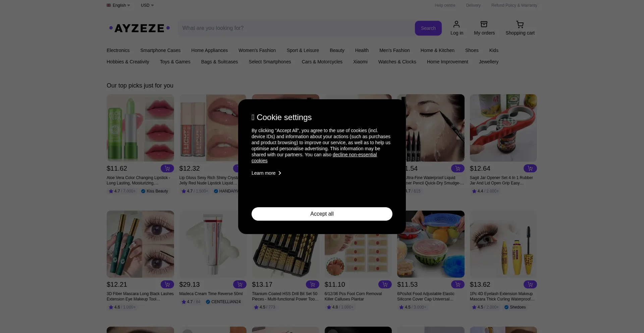Click the search input field

(295, 28)
